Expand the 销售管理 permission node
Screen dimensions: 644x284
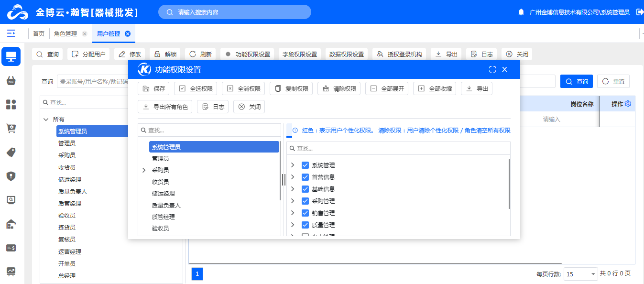point(293,213)
